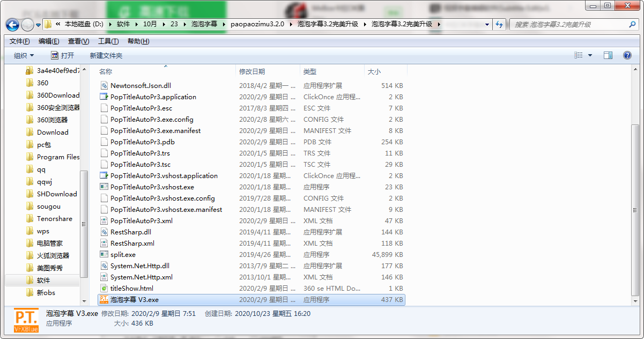Open the address bar history dropdown
The width and height of the screenshot is (644, 339).
coord(487,25)
